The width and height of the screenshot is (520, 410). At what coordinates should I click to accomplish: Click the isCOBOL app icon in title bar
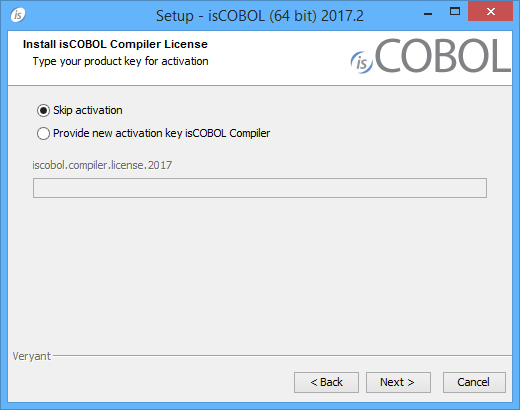18,15
